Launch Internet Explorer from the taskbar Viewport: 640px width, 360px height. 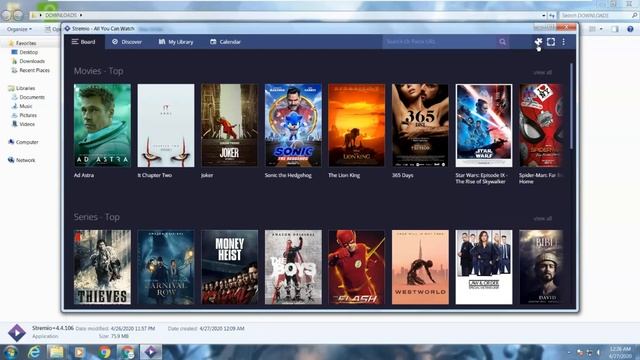(34, 352)
